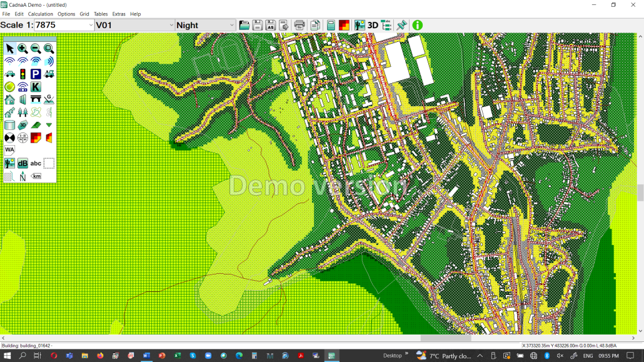Activate the railway train source tool

point(49,74)
